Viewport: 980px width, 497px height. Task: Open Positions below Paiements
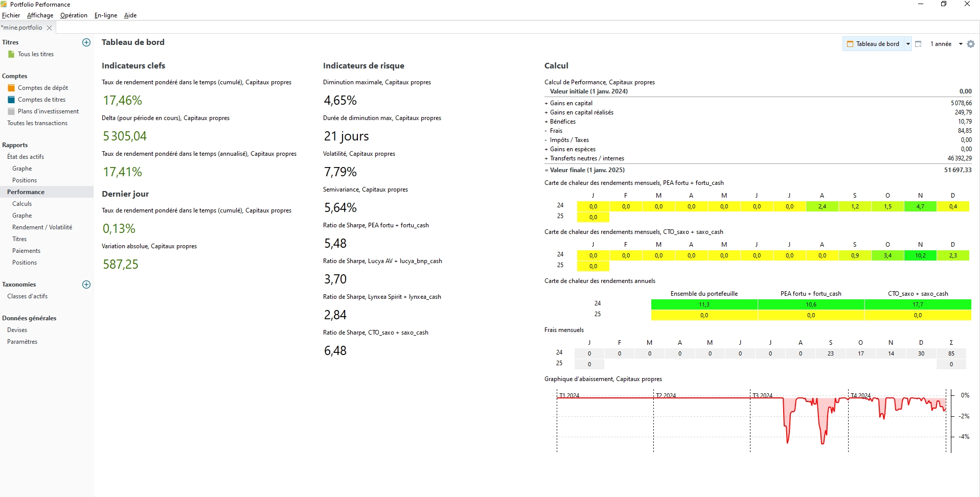(x=25, y=263)
